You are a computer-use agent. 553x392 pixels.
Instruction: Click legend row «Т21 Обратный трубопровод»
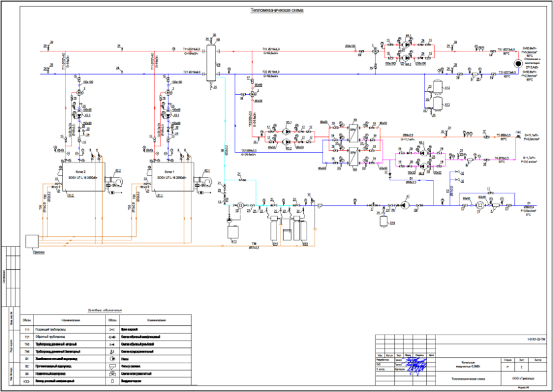[x=63, y=337]
